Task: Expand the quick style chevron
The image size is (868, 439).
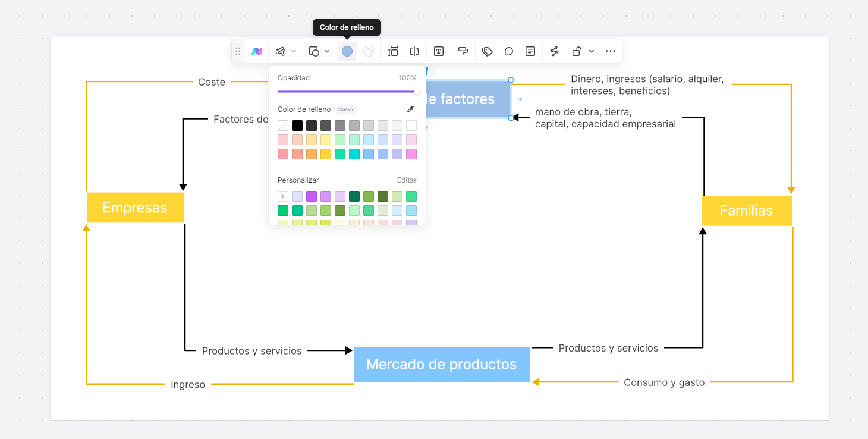Action: (294, 51)
